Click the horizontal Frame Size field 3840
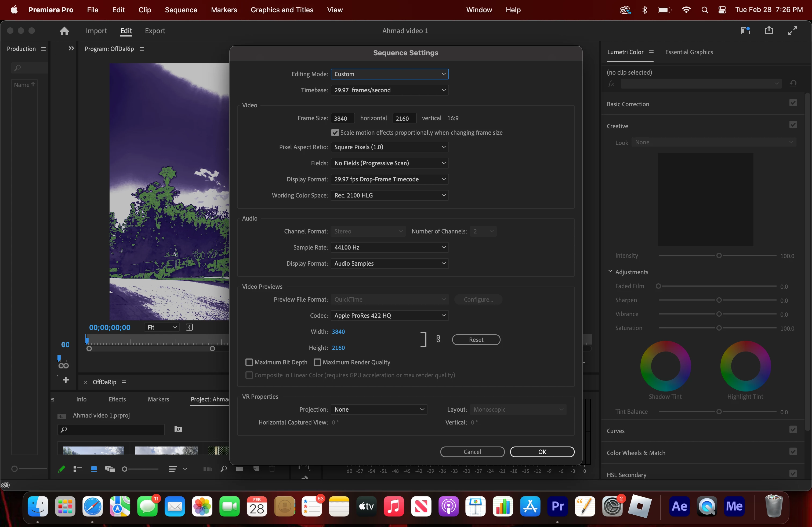The width and height of the screenshot is (812, 527). [x=342, y=118]
